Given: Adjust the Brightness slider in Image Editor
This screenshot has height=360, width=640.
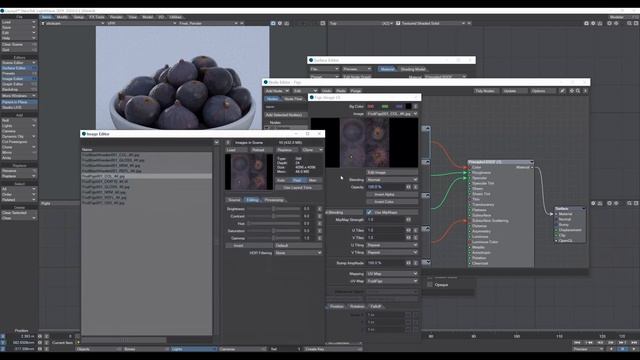Looking at the screenshot, I should (x=273, y=209).
